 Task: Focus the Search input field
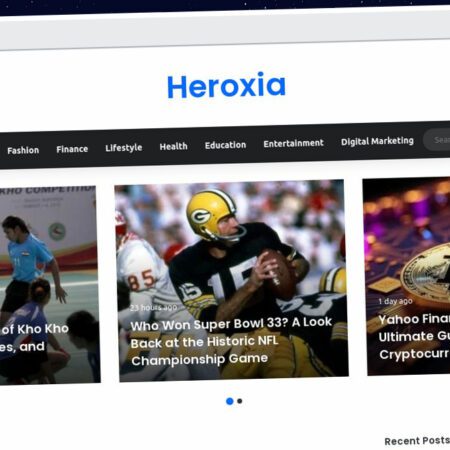[x=437, y=140]
